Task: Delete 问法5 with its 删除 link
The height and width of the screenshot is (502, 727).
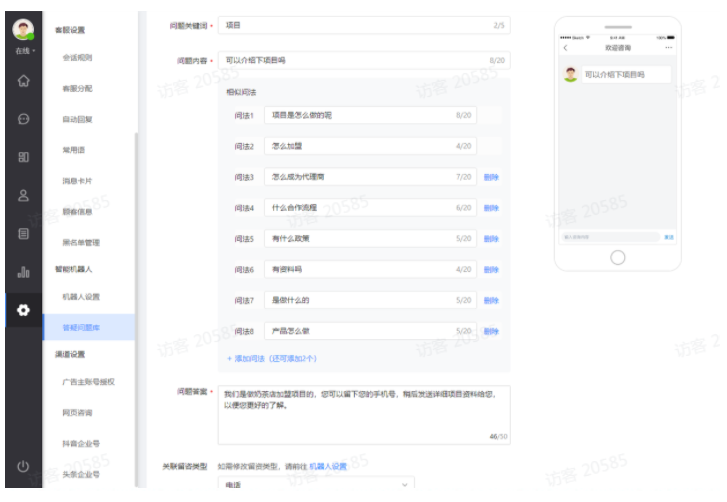Action: 491,239
